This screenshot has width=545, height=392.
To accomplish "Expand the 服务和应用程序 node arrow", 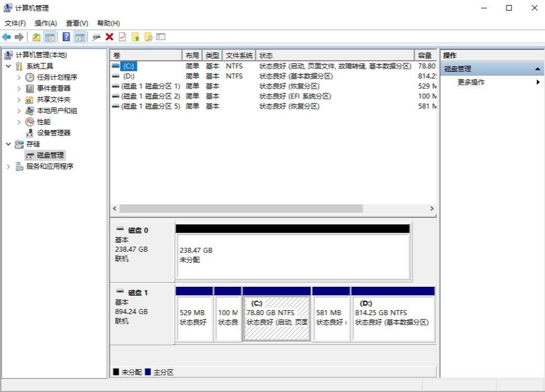I will 8,166.
